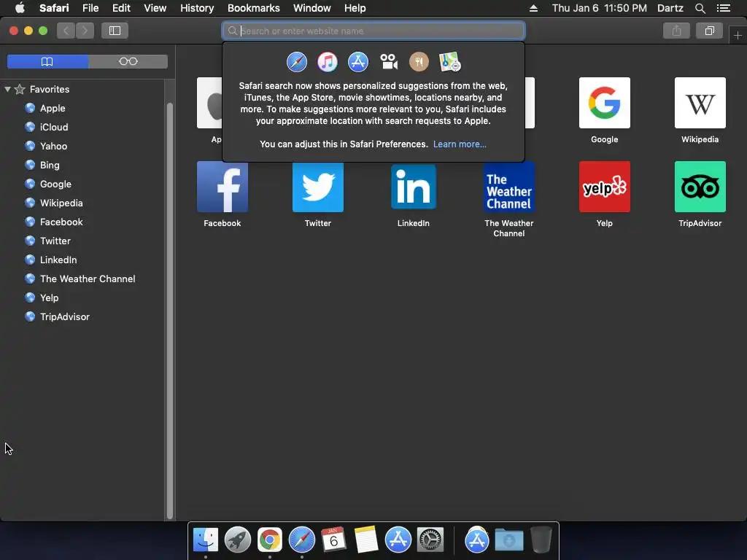Switch to Reading List glasses tab
The height and width of the screenshot is (560, 747).
pos(128,61)
